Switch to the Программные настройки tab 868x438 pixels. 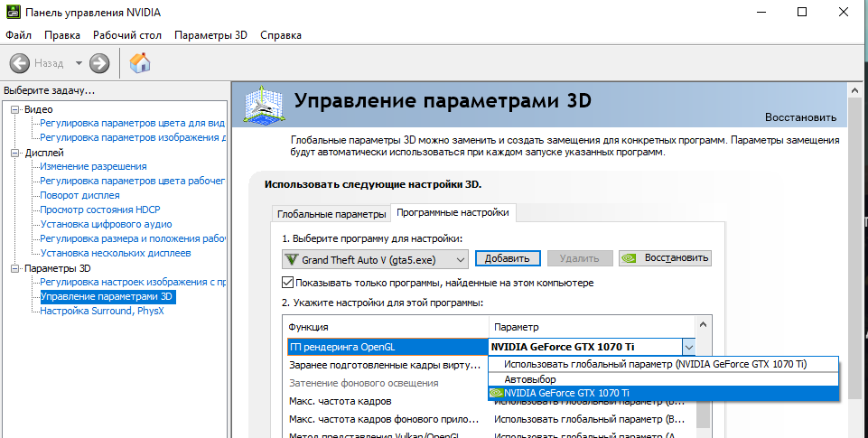coord(453,212)
